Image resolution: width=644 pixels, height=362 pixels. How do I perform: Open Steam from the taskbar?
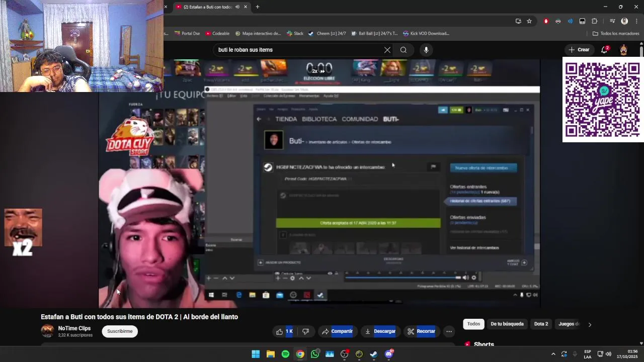(x=374, y=354)
